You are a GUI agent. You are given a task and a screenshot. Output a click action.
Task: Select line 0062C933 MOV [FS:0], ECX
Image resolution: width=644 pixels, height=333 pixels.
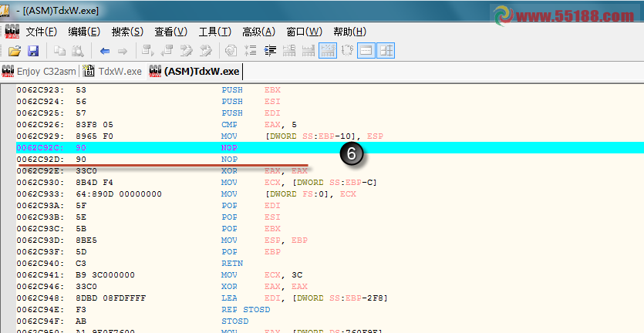coord(330,193)
